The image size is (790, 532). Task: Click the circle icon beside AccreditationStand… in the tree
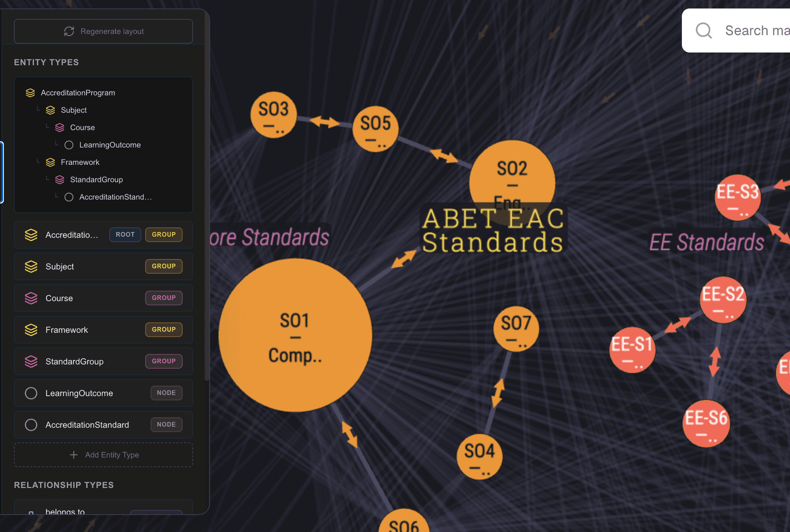69,197
